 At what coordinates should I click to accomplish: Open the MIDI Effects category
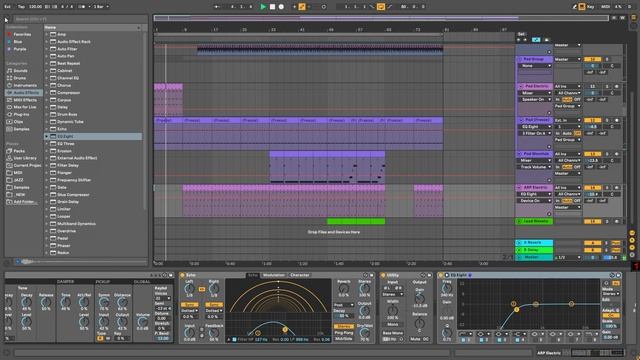pyautogui.click(x=25, y=100)
